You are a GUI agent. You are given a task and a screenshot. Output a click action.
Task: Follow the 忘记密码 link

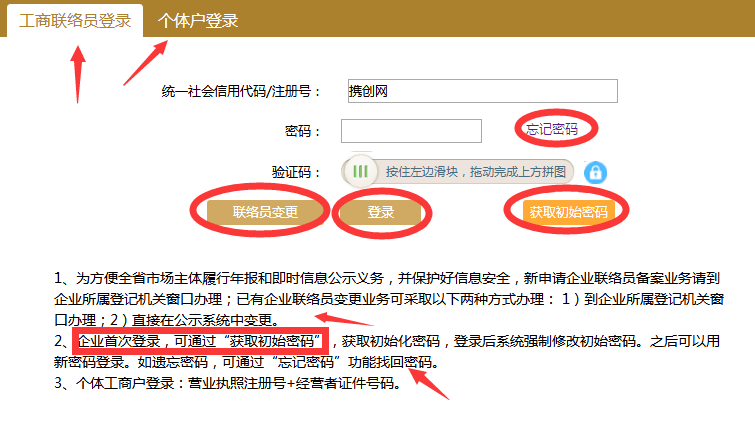tap(552, 128)
